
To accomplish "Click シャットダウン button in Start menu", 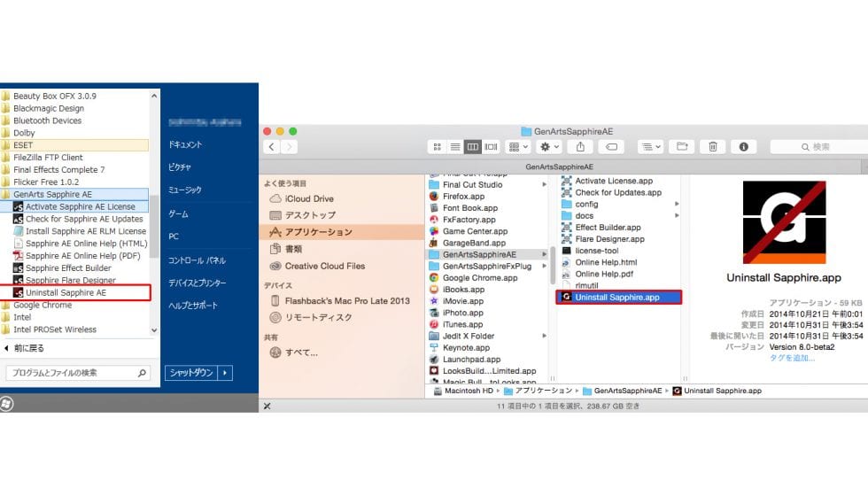I will 191,373.
